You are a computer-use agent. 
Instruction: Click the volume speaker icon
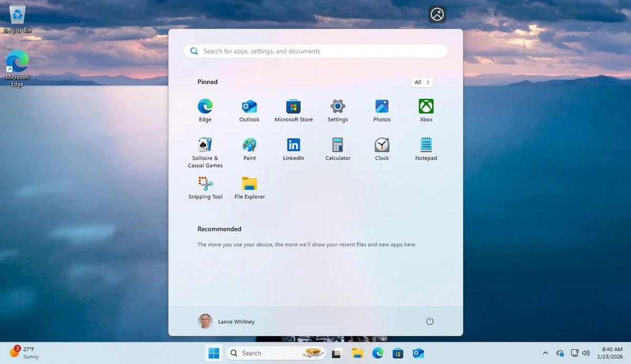coord(586,353)
